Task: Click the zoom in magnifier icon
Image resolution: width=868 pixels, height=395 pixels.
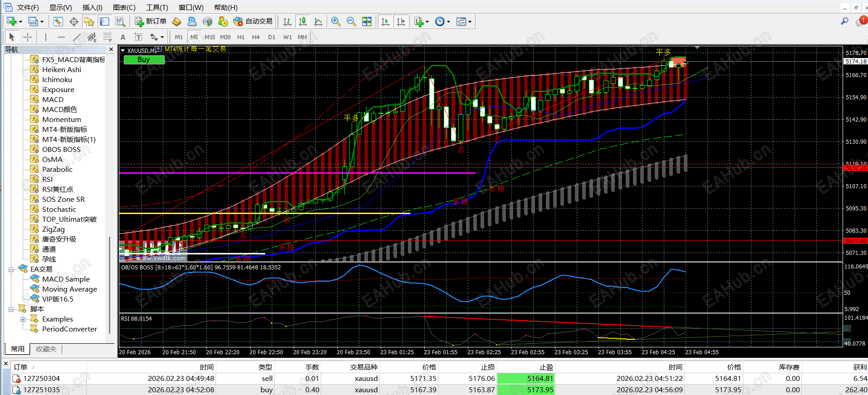Action: tap(336, 21)
